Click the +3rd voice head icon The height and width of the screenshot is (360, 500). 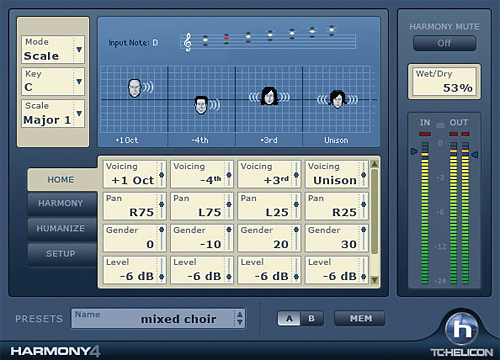pyautogui.click(x=269, y=96)
